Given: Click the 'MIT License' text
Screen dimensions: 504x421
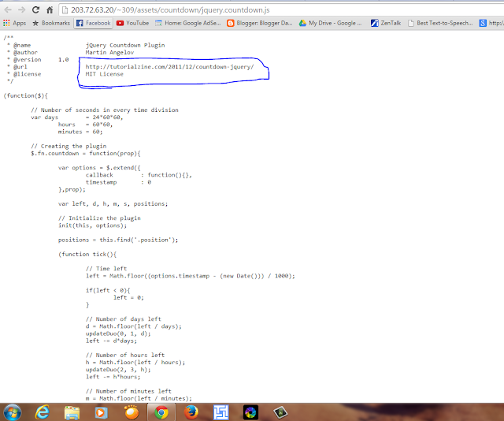Looking at the screenshot, I should coord(105,74).
